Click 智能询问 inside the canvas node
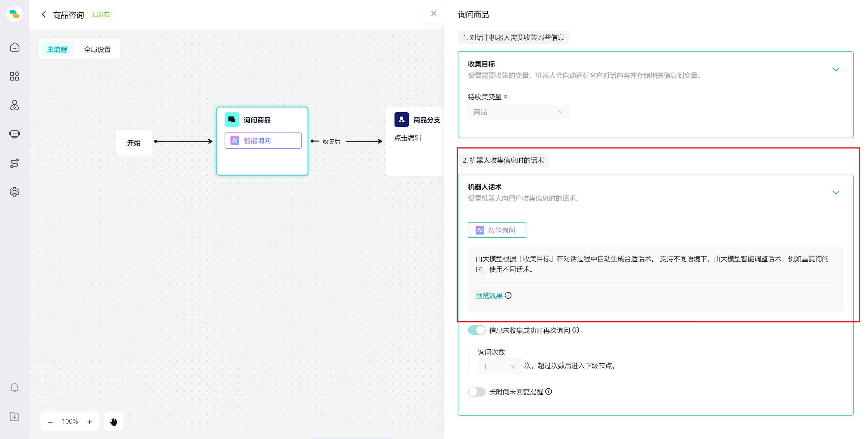 click(263, 140)
